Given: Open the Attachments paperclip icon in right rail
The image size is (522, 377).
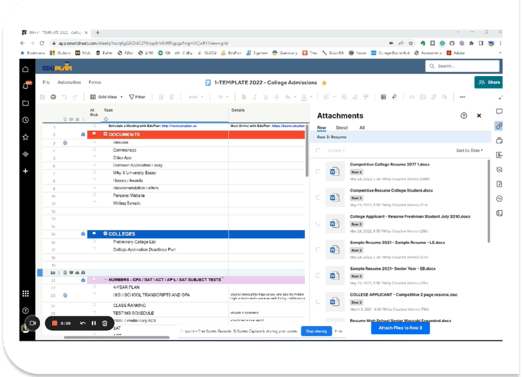Looking at the screenshot, I should click(x=499, y=126).
